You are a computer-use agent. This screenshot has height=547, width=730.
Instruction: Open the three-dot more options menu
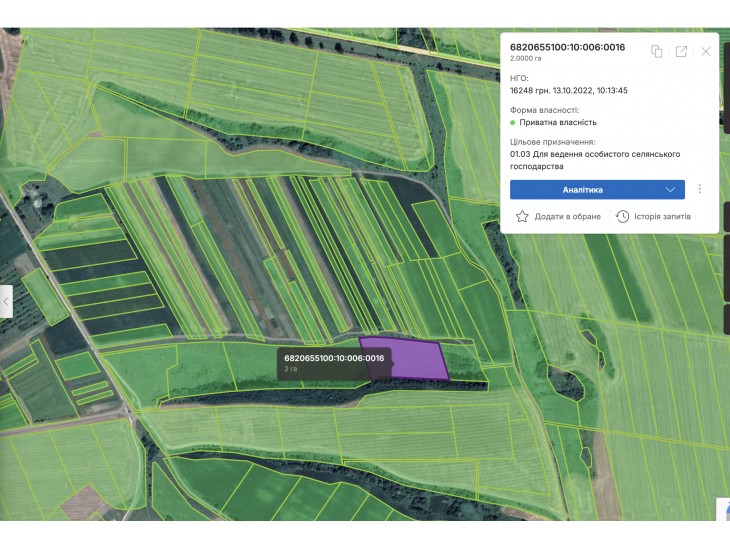coord(699,189)
